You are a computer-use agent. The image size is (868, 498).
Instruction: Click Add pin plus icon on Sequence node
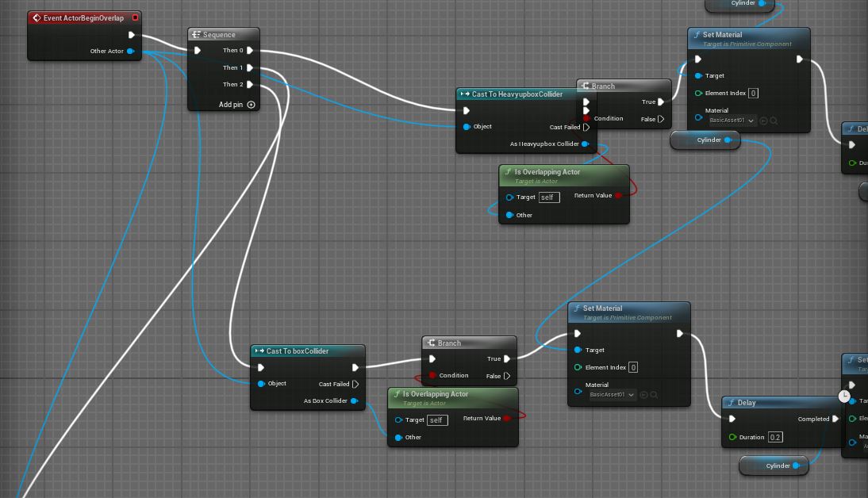coord(252,105)
